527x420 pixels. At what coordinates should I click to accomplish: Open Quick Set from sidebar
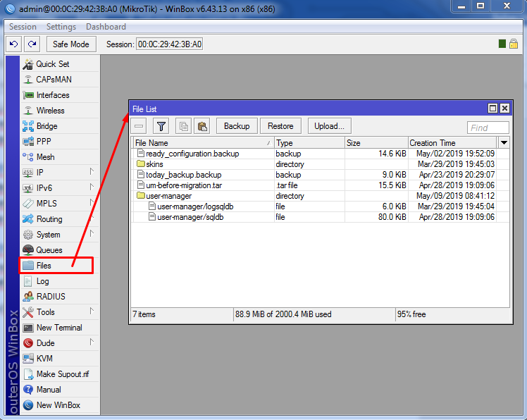(61, 64)
